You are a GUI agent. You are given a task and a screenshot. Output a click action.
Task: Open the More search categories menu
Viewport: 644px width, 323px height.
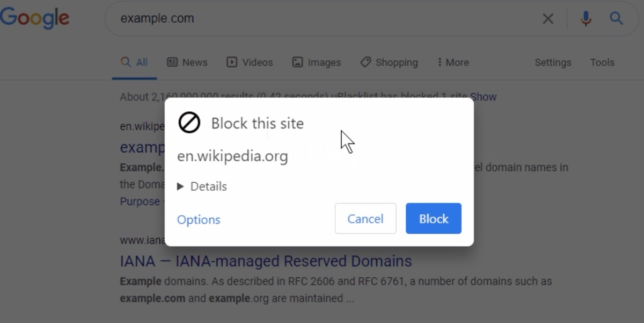tap(453, 62)
